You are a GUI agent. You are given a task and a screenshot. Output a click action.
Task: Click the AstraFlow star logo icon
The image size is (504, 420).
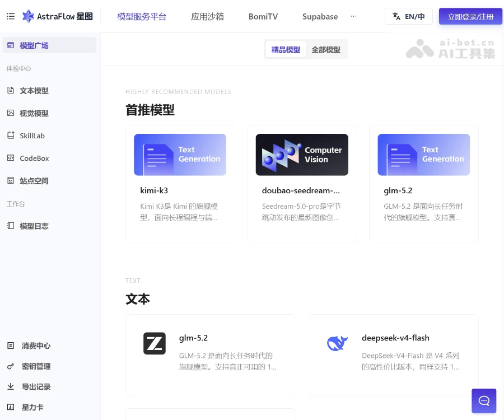[x=28, y=16]
